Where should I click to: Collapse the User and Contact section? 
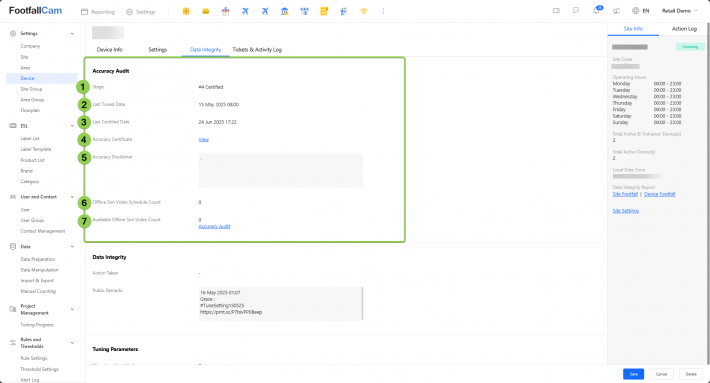coord(72,197)
